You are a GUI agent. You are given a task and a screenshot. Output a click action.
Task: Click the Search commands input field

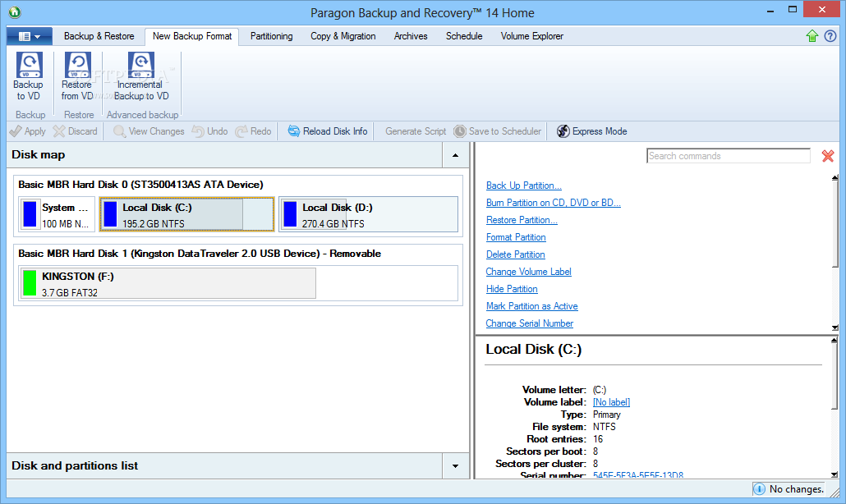[x=729, y=156]
